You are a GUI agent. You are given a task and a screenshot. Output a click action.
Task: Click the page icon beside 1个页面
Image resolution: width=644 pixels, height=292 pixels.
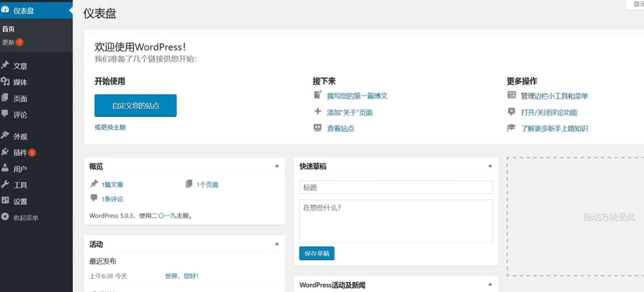[x=189, y=184]
